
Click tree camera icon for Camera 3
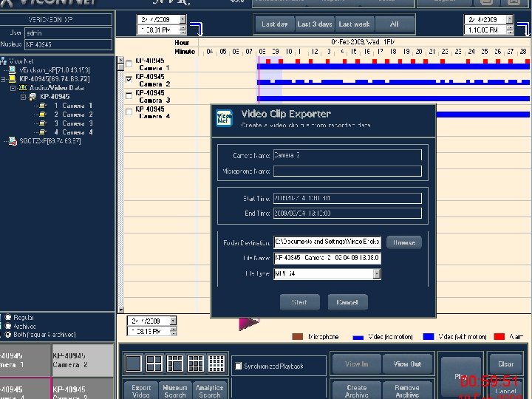point(43,123)
